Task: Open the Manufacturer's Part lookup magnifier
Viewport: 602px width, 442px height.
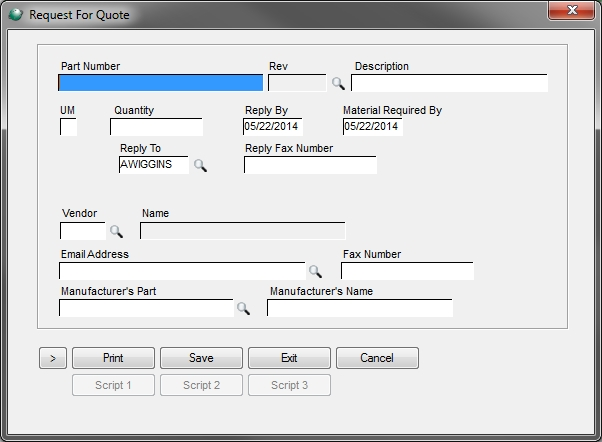Action: pyautogui.click(x=243, y=308)
